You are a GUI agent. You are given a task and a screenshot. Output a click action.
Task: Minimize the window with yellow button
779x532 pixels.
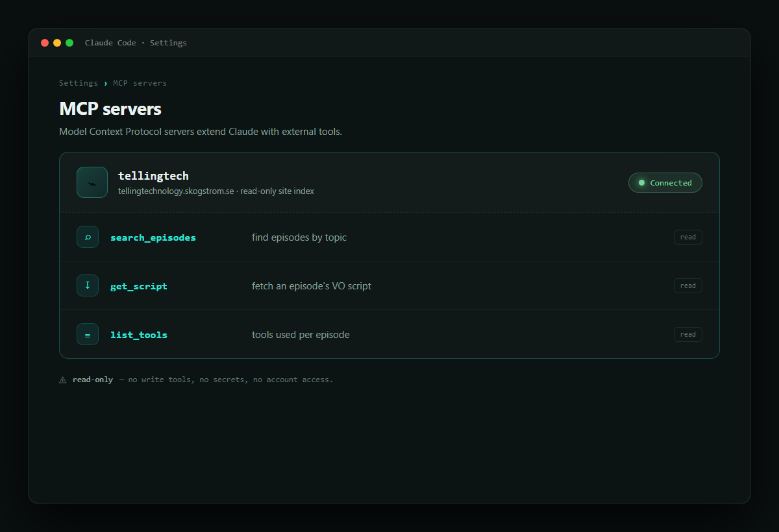[57, 43]
